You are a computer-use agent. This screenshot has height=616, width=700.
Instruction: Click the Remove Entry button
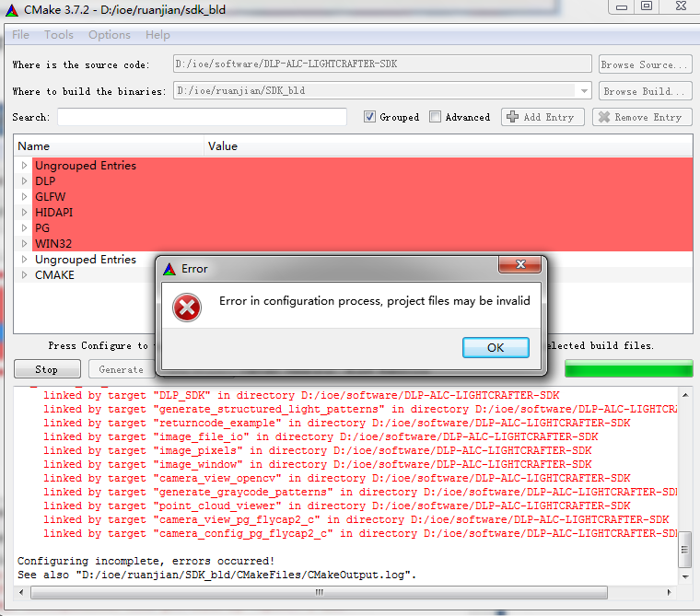pos(642,117)
